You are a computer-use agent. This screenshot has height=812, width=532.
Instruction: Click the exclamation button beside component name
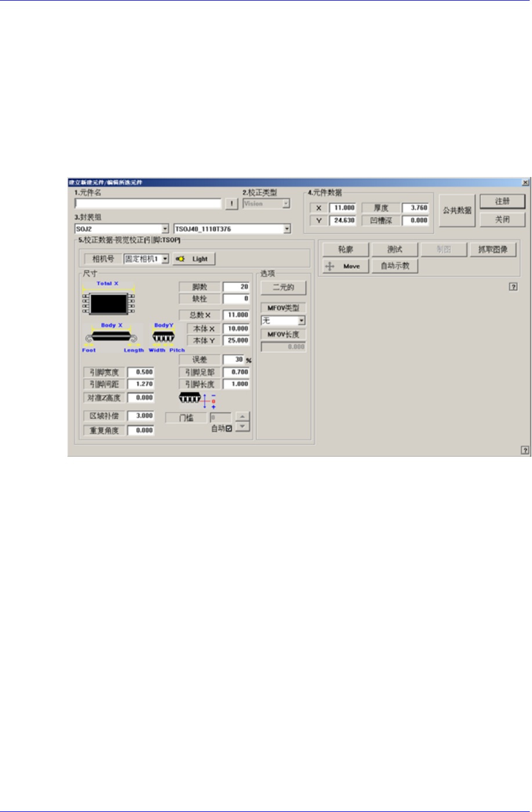coord(231,204)
